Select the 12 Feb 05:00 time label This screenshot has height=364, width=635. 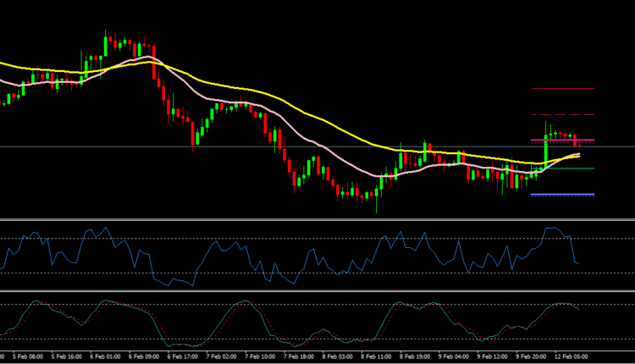tap(573, 357)
